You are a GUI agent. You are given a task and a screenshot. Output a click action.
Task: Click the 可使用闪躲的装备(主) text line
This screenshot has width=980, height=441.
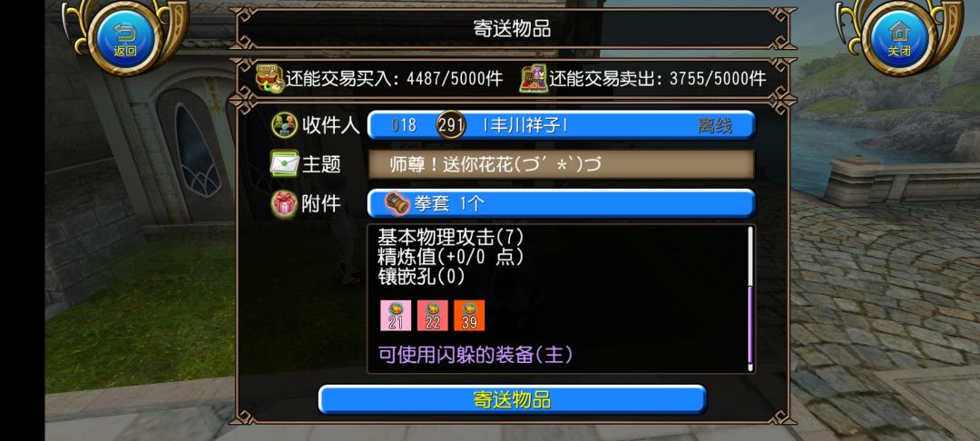coord(475,355)
